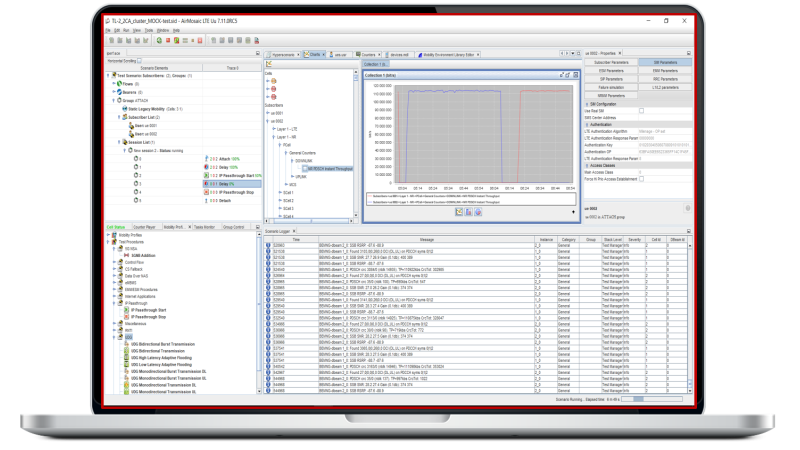This screenshot has height=450, width=800.
Task: Close the Scenario Logger tab
Action: coord(294,231)
